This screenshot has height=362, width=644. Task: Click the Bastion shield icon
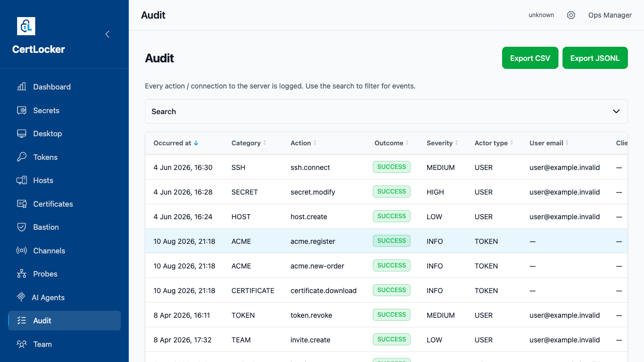(x=22, y=227)
